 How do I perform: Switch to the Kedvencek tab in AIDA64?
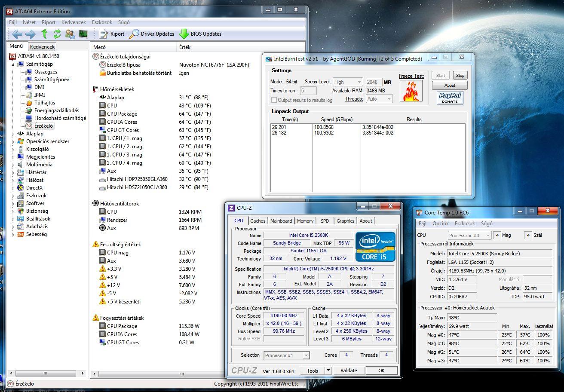tap(42, 47)
